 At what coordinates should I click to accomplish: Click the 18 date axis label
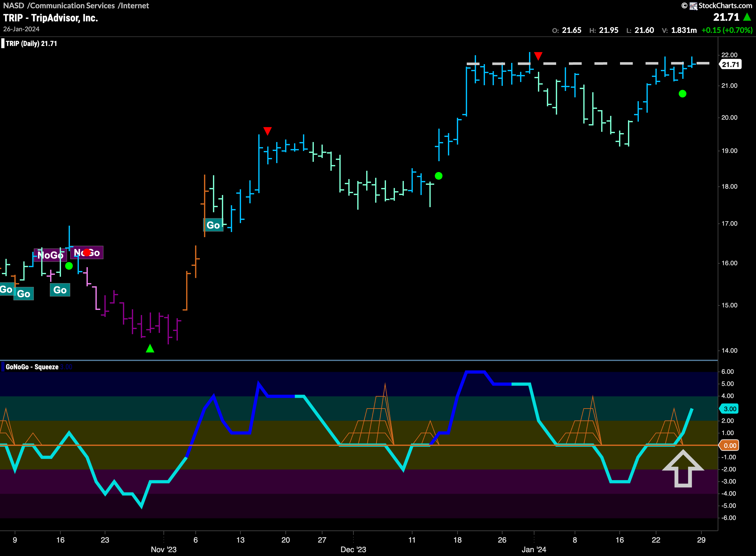pos(457,540)
